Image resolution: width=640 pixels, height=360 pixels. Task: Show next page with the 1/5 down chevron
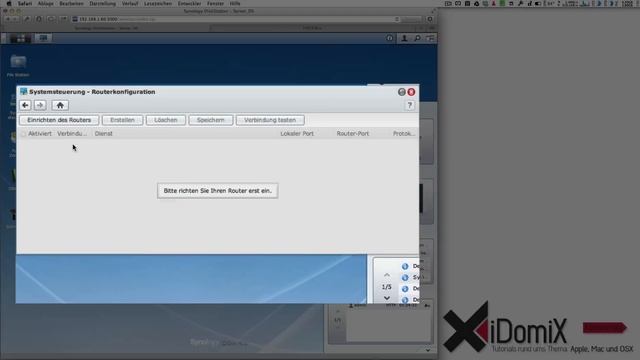pyautogui.click(x=387, y=298)
